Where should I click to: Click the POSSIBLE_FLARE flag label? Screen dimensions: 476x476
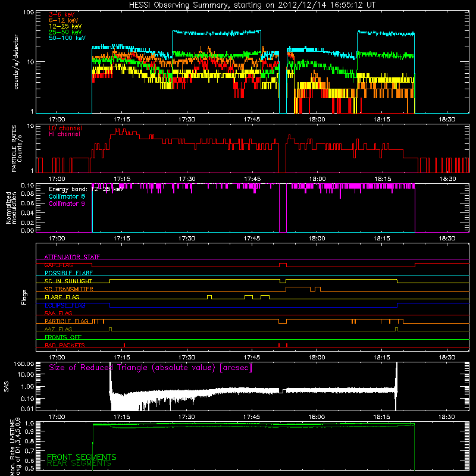coord(68,273)
